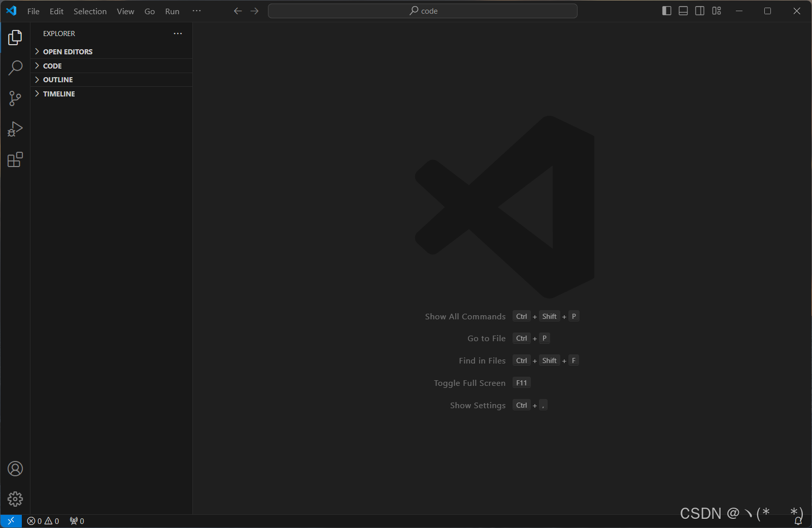Open Explorer views and more actions ellipsis
This screenshot has width=812, height=528.
[178, 34]
